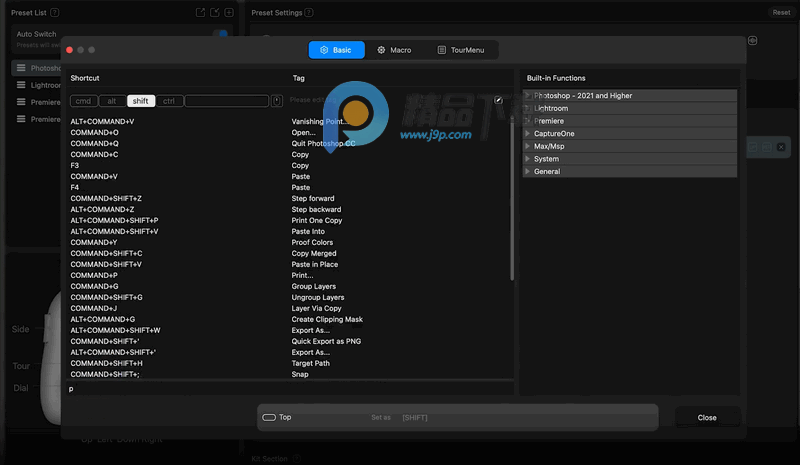Click the Reset button in Preset Settings
This screenshot has width=800, height=465.
pyautogui.click(x=781, y=12)
